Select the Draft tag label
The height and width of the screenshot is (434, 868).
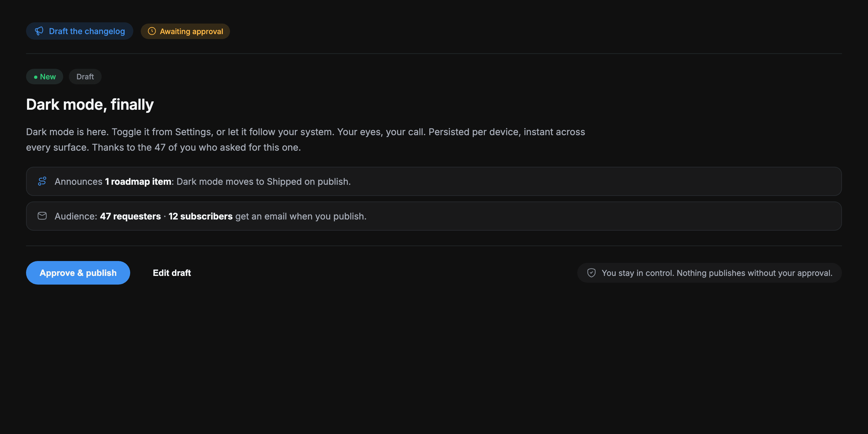click(85, 77)
